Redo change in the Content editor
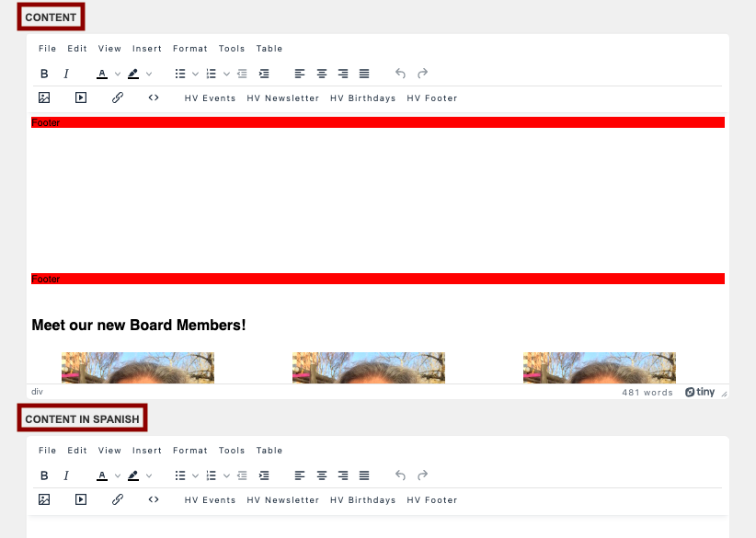Screen dimensions: 756x538 pos(422,74)
